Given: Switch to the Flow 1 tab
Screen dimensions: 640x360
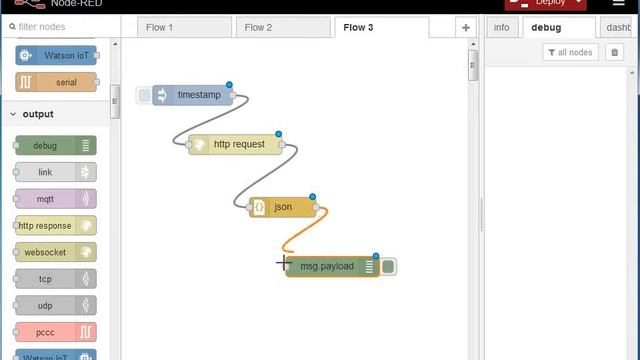Looking at the screenshot, I should point(184,27).
